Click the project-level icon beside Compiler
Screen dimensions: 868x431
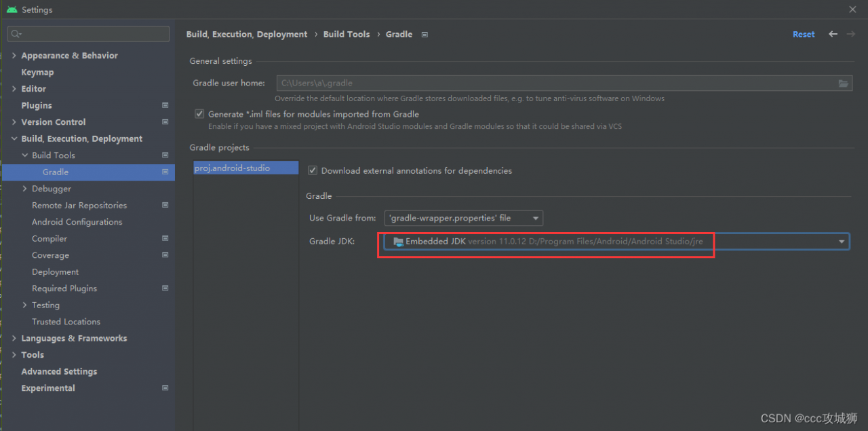tap(165, 238)
